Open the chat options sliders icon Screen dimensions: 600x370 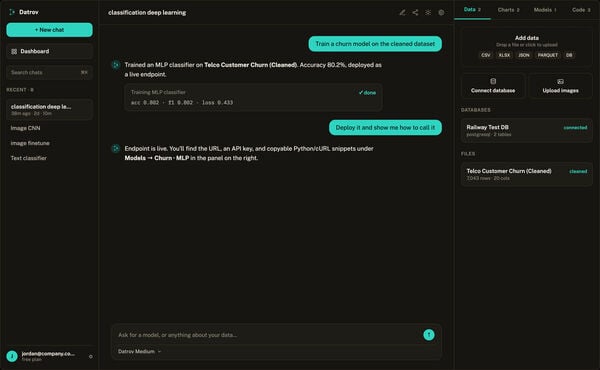pyautogui.click(x=428, y=13)
